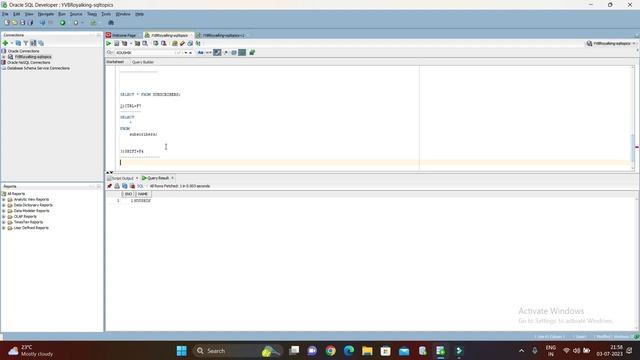Click the Rollback icon in worksheet toolbar
640x360 pixels.
164,43
